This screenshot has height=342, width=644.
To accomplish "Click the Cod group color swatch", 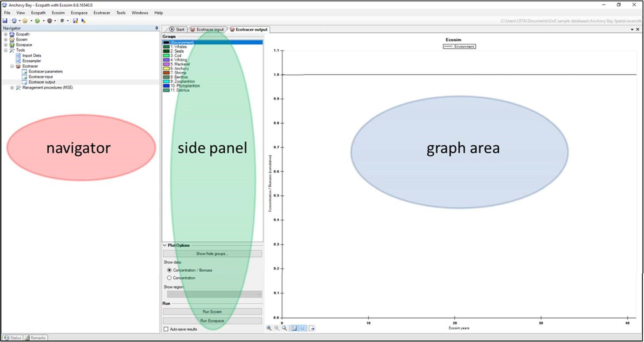I will point(166,55).
